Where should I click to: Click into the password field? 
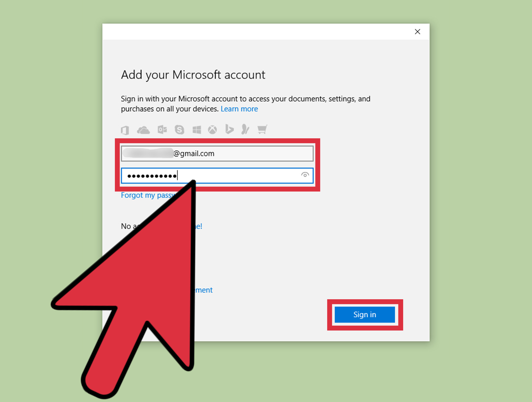click(x=217, y=176)
